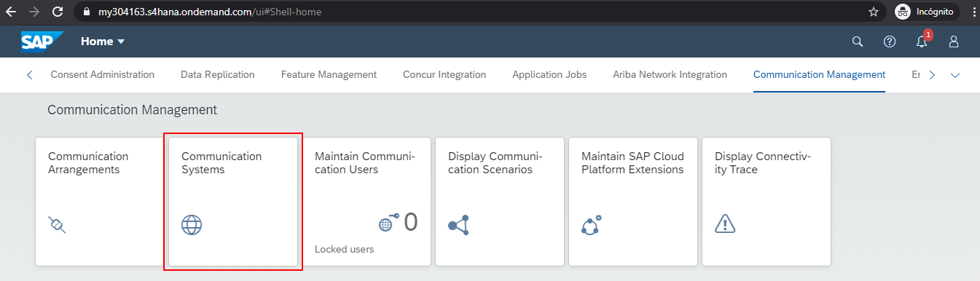Switch to Ariba Network Integration tab
Viewport: 980px width, 281px height.
(x=670, y=74)
